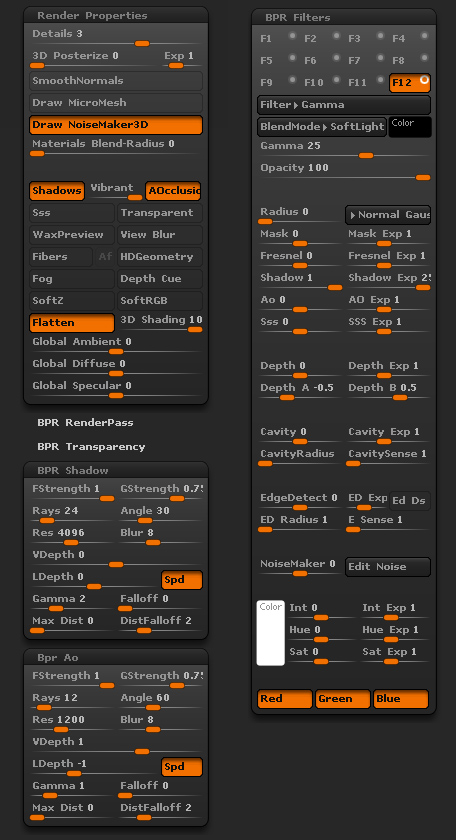Click the Res 4096 shadow slider
Viewport: 456px width, 840px height.
[72, 537]
